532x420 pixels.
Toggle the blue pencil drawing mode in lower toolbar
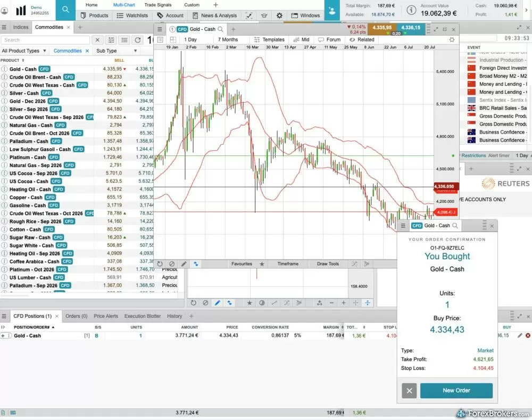click(x=218, y=303)
